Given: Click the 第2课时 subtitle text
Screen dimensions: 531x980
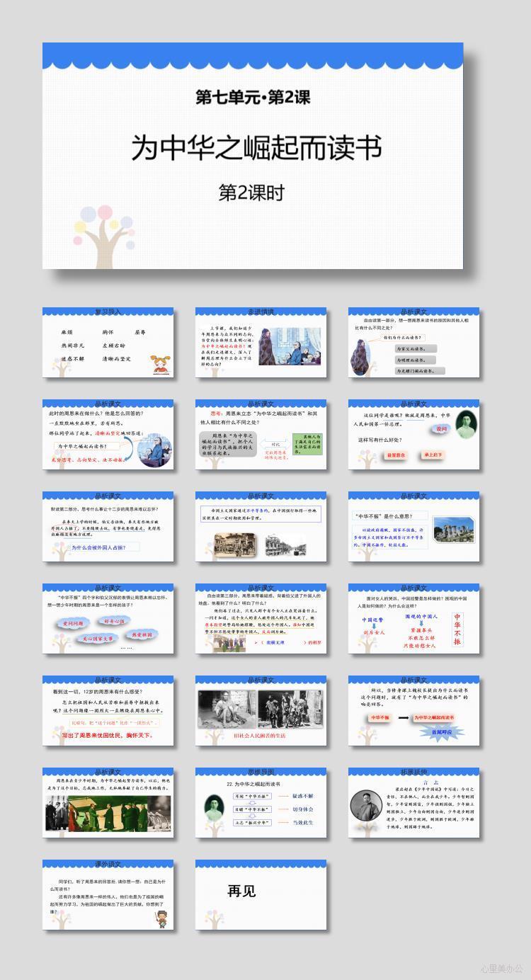Looking at the screenshot, I should tap(252, 193).
